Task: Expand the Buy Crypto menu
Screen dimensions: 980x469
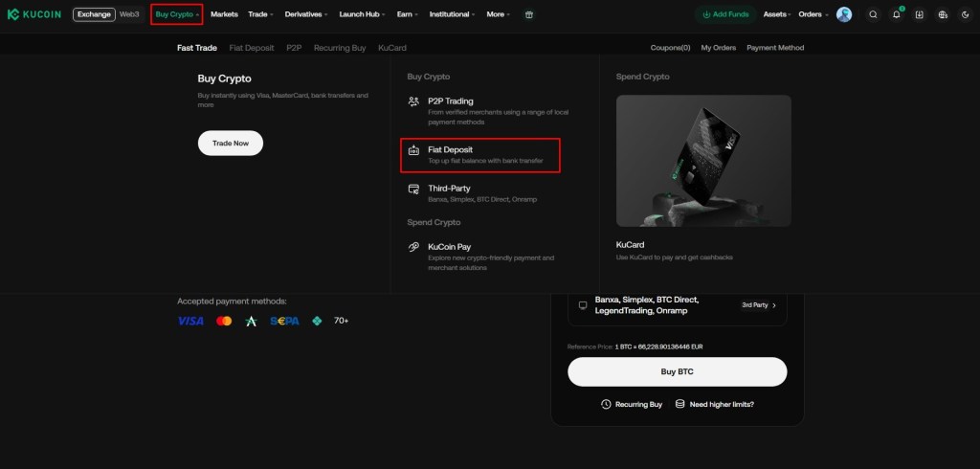Action: tap(177, 14)
